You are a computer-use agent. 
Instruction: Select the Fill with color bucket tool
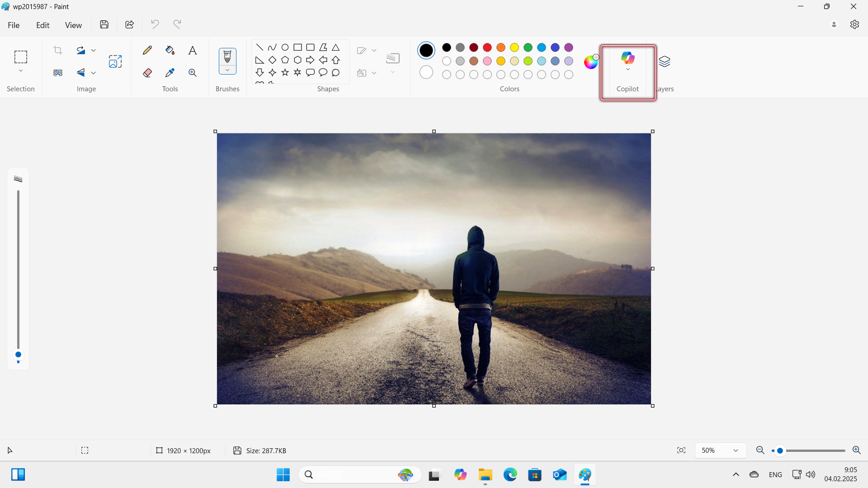point(170,50)
